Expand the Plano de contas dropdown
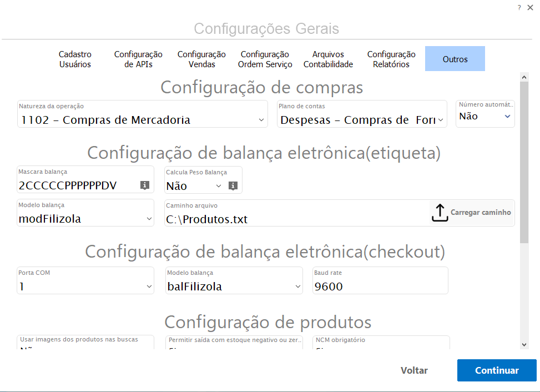Screen dimensions: 540x392 pyautogui.click(x=362, y=119)
